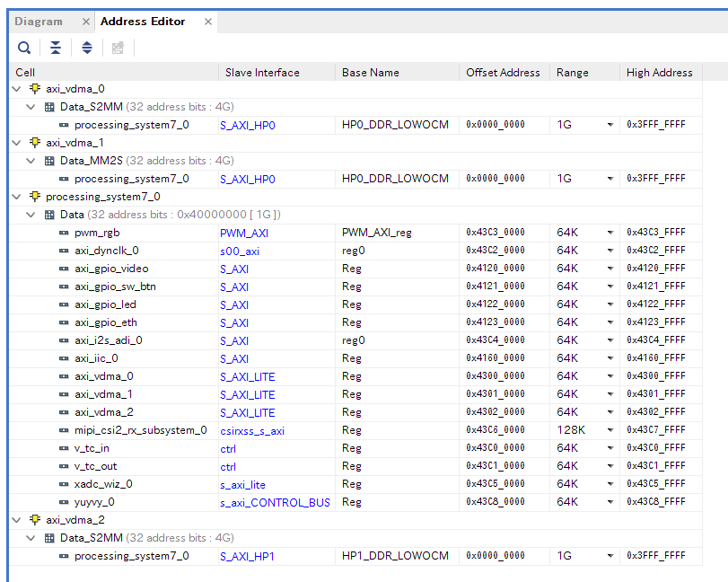Click the address-space icon of Data_MM2S

coord(49,161)
